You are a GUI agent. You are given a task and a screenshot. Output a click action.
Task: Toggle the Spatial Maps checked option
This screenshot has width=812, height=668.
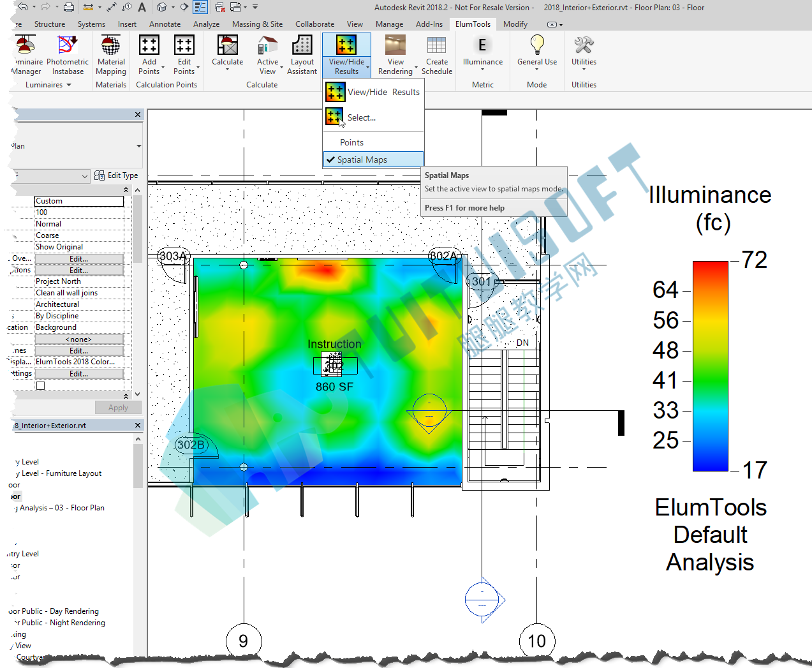(373, 160)
